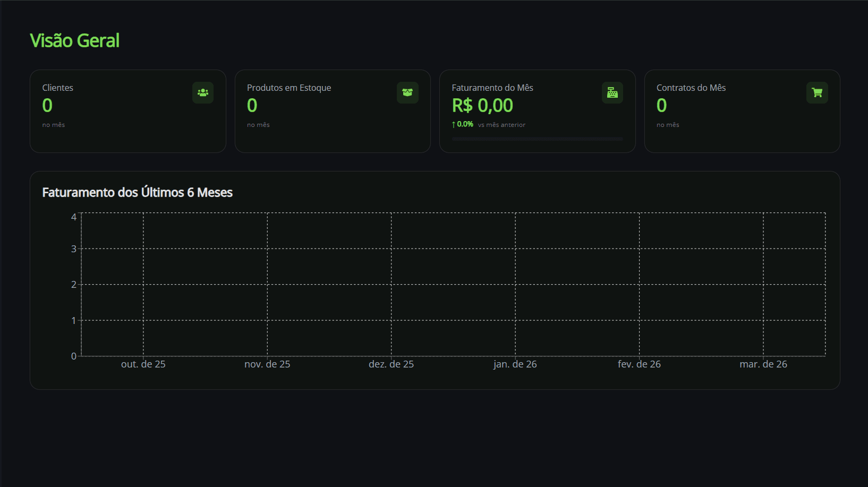Click the R$ 0,00 revenue value
This screenshot has height=487, width=868.
[482, 105]
